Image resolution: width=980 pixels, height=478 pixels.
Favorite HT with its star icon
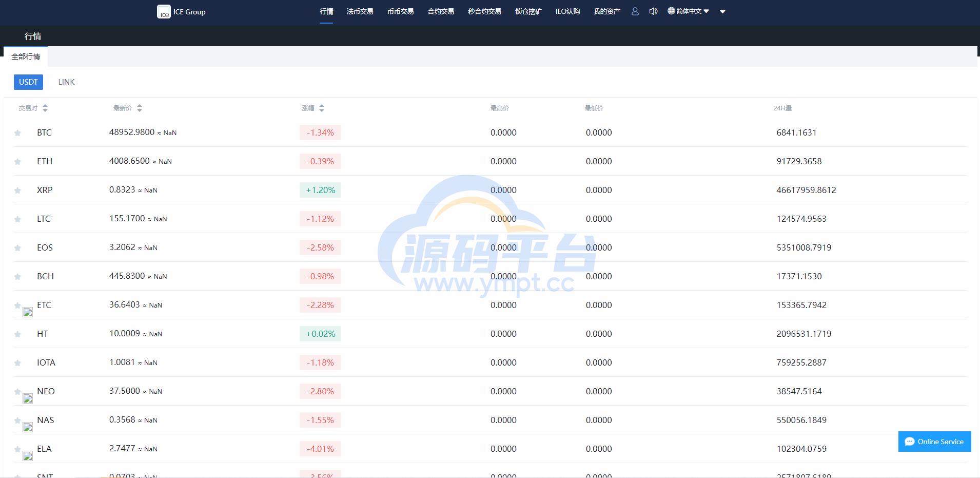pos(17,334)
